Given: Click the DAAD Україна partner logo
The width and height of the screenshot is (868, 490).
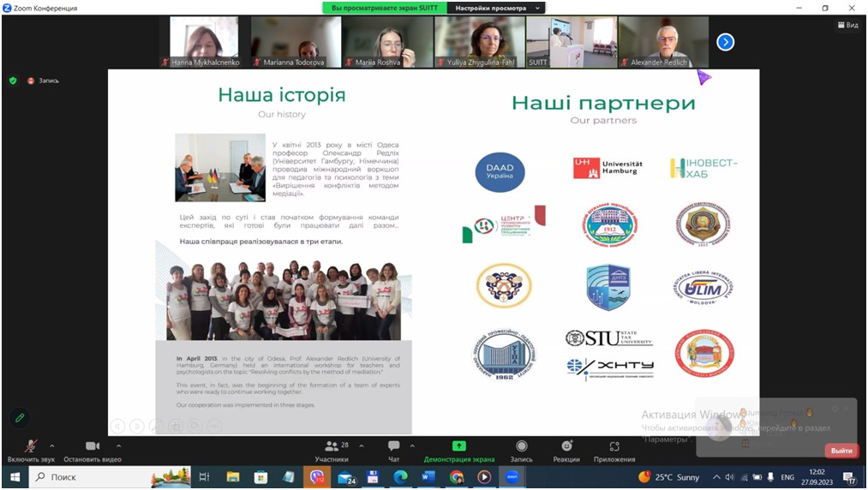Looking at the screenshot, I should click(500, 171).
